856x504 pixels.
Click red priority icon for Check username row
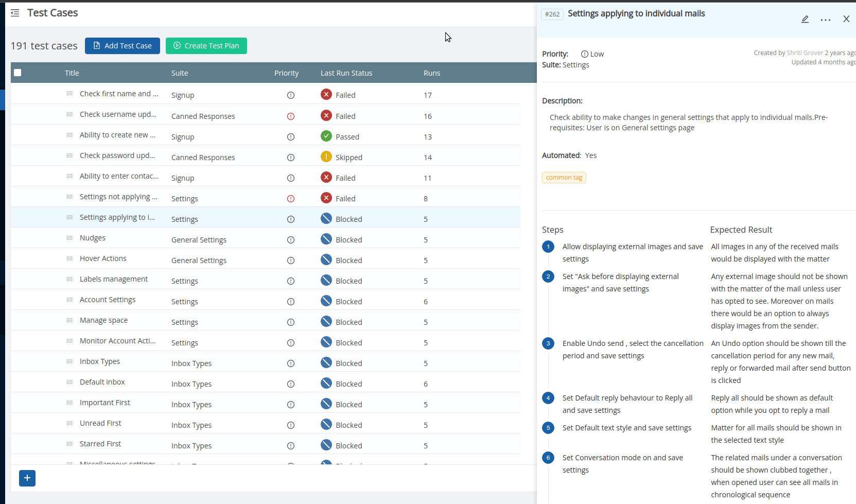[x=291, y=116]
